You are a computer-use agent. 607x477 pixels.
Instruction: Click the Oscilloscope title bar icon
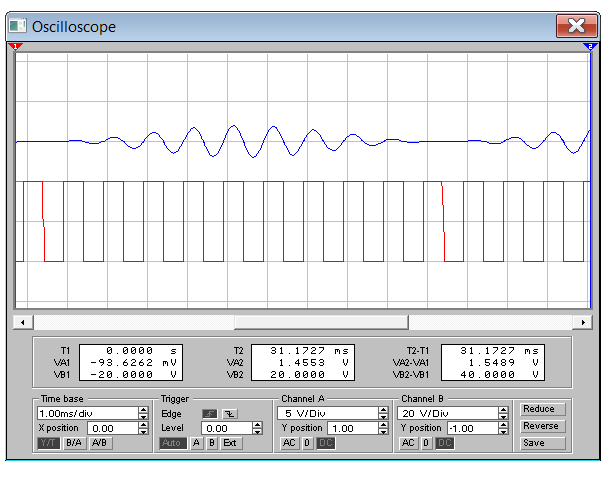(18, 26)
